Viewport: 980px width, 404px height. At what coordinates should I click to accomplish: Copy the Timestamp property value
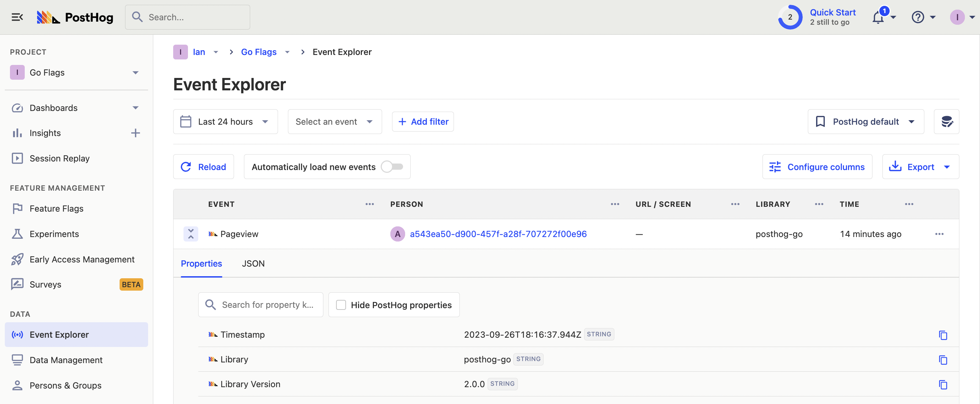943,335
